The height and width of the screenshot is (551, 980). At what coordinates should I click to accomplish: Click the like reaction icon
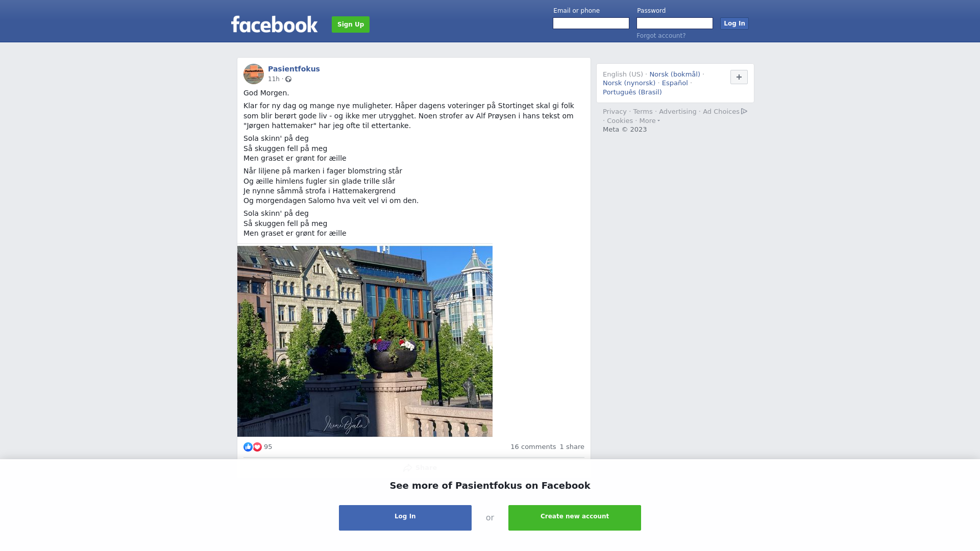(x=248, y=447)
